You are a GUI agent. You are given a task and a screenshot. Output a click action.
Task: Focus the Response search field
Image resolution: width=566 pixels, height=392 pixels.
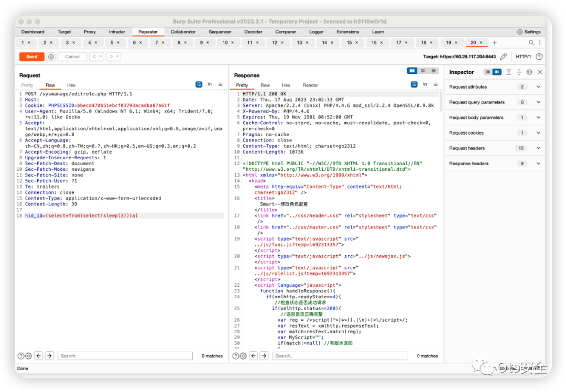pos(340,356)
